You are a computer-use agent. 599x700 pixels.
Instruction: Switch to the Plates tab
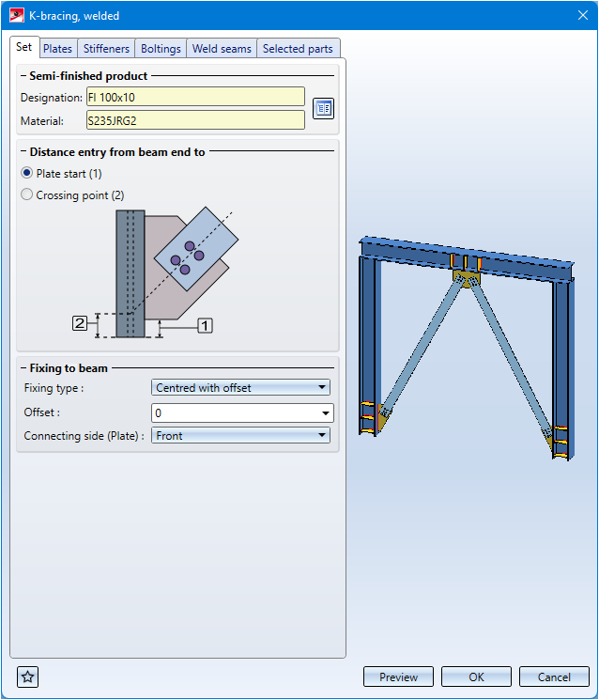58,48
